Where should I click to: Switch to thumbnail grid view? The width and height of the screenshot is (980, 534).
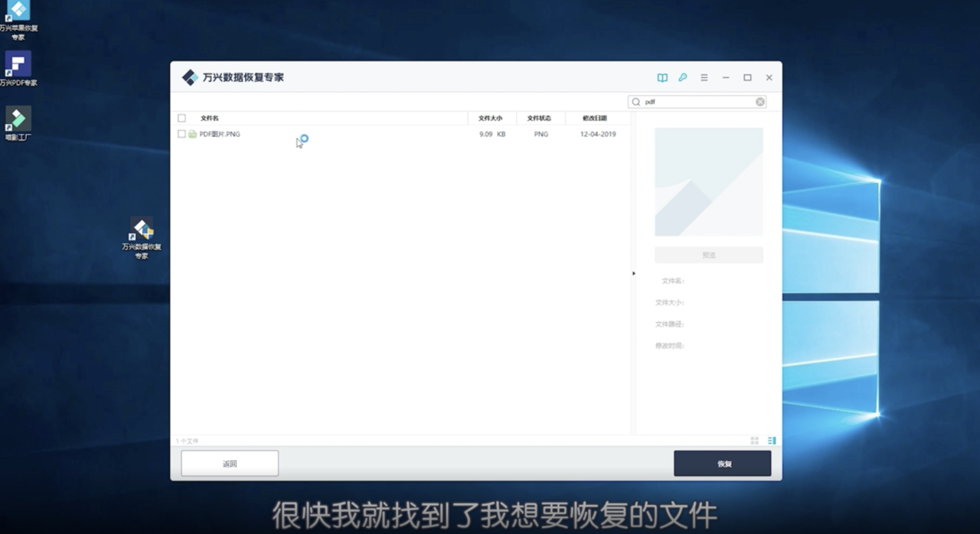coord(754,441)
